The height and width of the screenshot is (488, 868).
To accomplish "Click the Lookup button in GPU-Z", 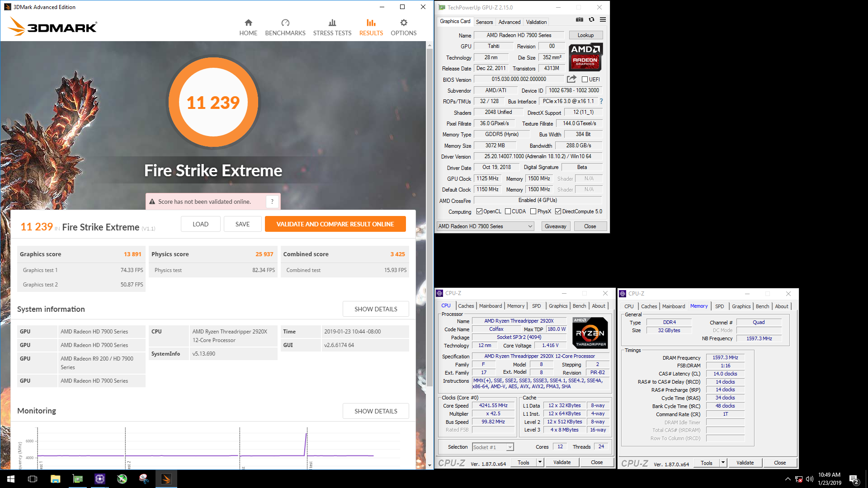I will click(x=585, y=35).
